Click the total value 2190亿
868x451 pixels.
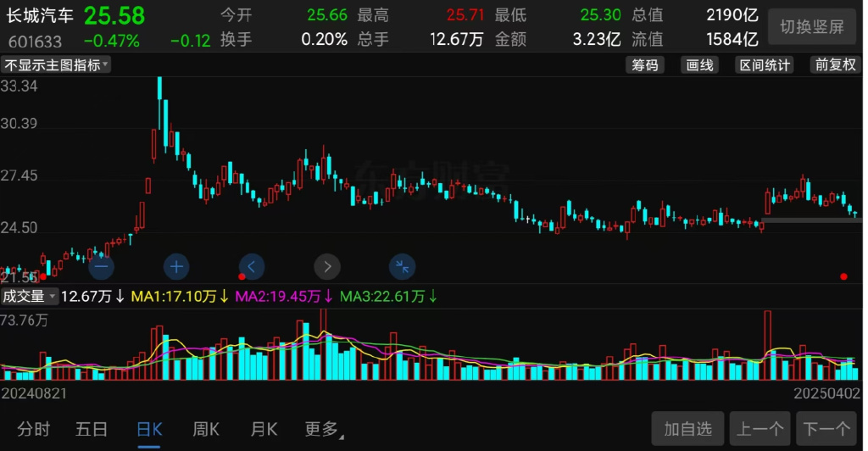point(732,15)
